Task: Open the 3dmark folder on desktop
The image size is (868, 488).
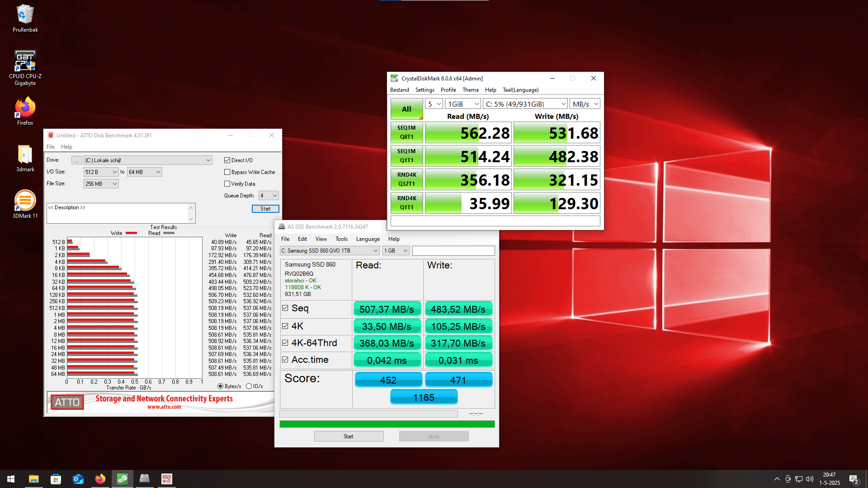Action: (25, 158)
